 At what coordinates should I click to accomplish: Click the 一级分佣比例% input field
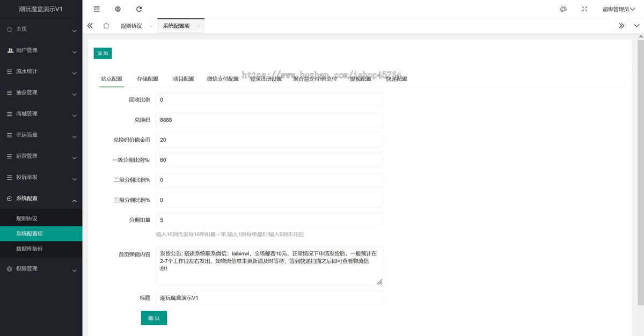click(x=269, y=160)
